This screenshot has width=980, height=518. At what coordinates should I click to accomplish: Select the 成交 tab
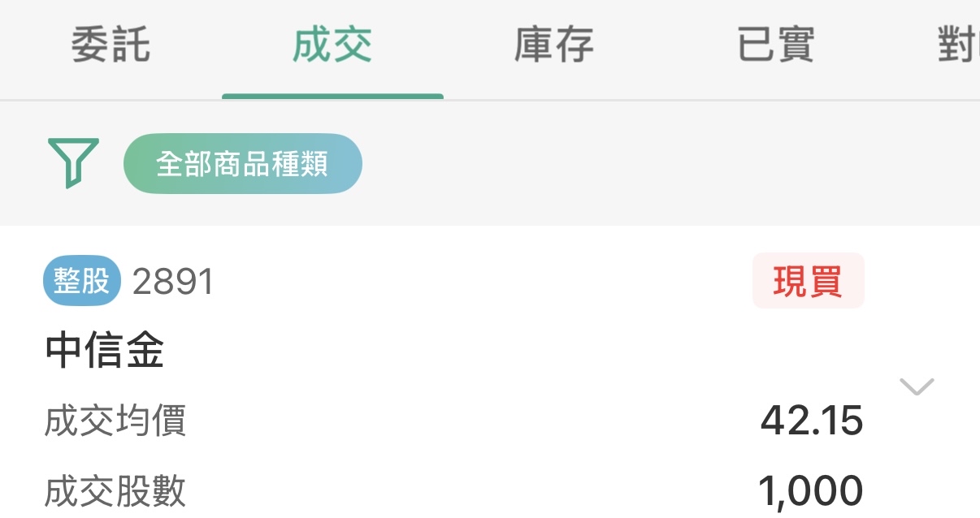pyautogui.click(x=332, y=45)
